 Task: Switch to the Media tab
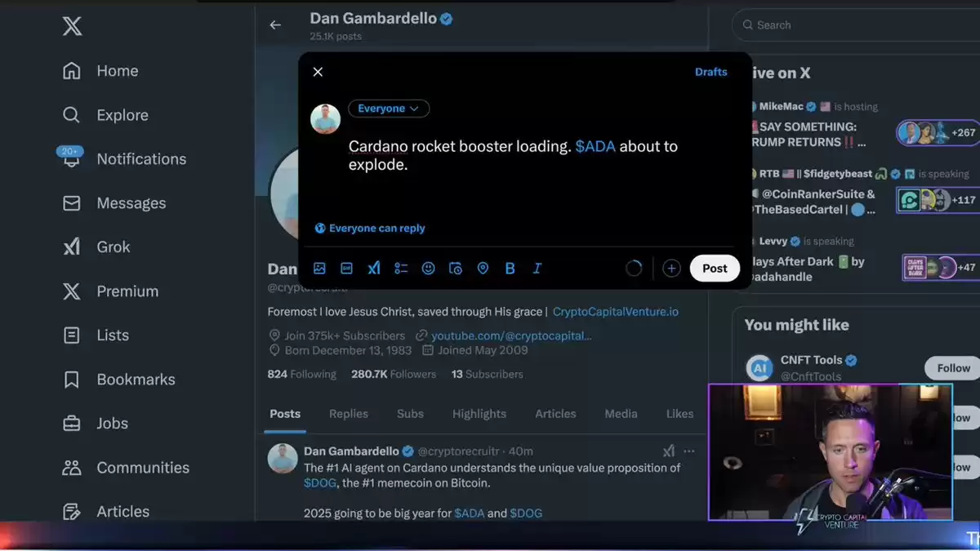621,414
